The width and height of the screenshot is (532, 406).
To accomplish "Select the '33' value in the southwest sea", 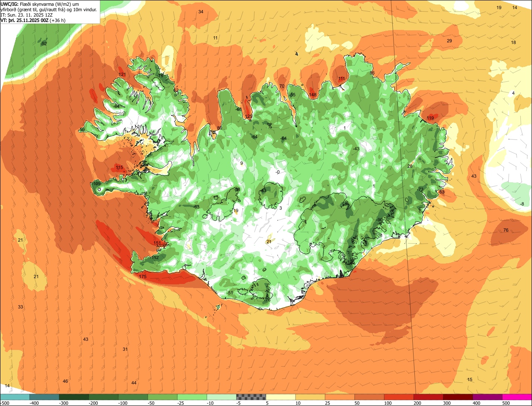I will [x=20, y=307].
